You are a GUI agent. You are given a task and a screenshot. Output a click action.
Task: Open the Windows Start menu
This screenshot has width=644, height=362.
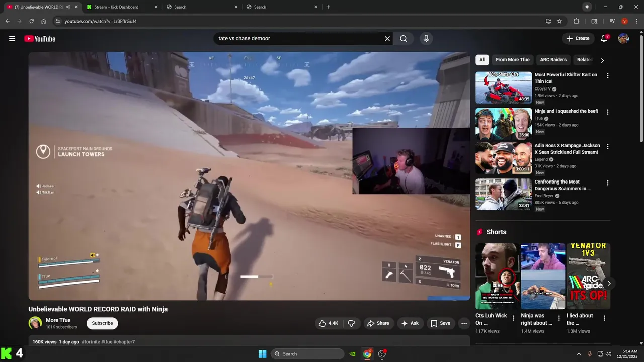(x=262, y=354)
